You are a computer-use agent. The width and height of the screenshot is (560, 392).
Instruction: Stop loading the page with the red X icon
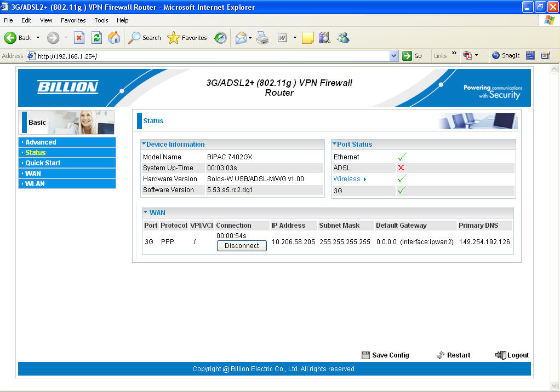point(79,38)
